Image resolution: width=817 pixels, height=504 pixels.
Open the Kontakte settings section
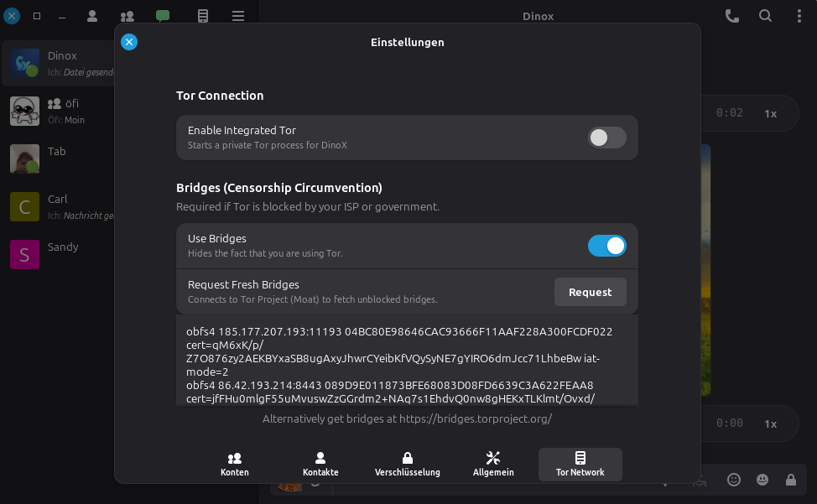320,464
